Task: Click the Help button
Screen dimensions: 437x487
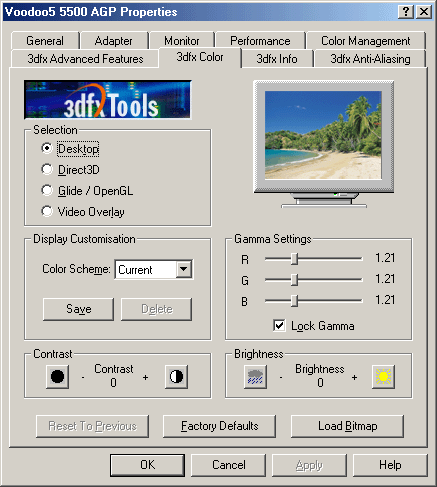Action: 390,465
